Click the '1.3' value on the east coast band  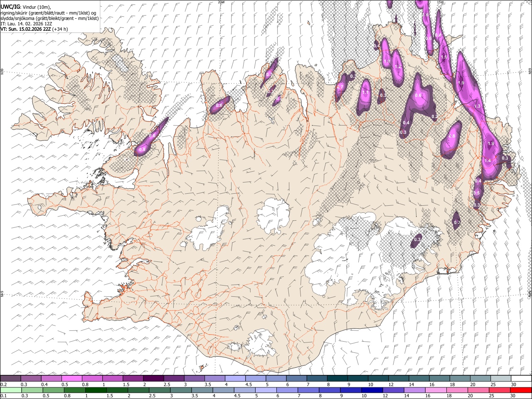[477, 106]
